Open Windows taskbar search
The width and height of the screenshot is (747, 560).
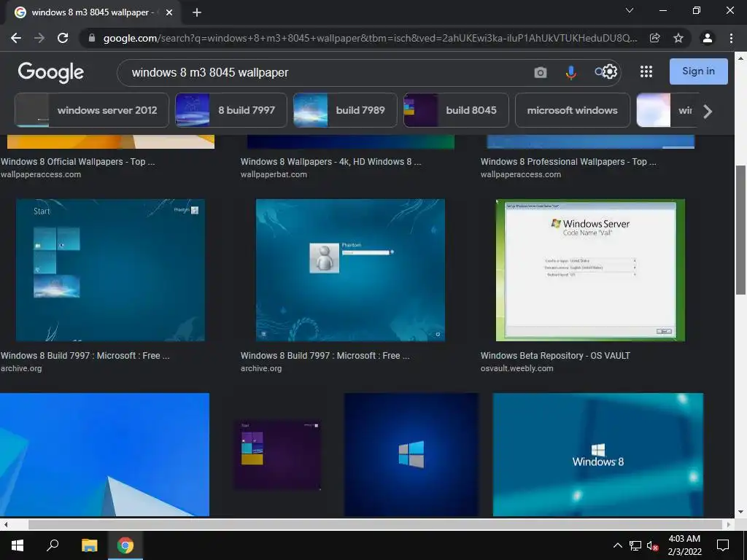pyautogui.click(x=53, y=545)
